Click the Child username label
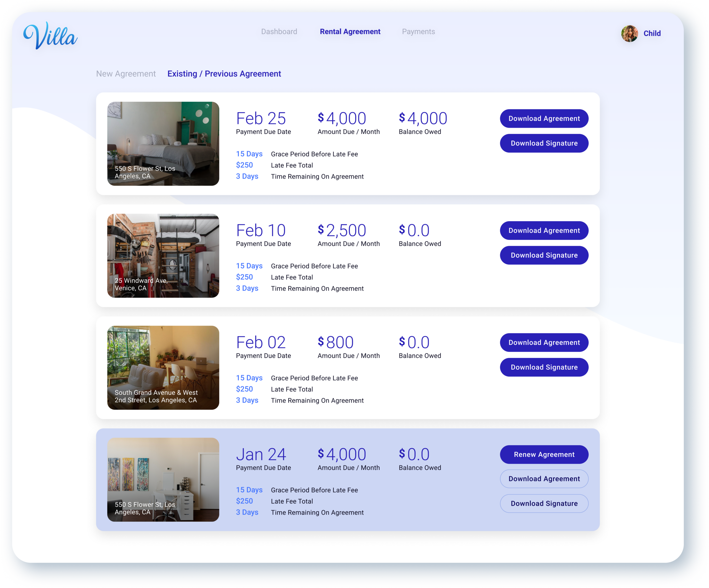709x588 pixels. tap(652, 34)
